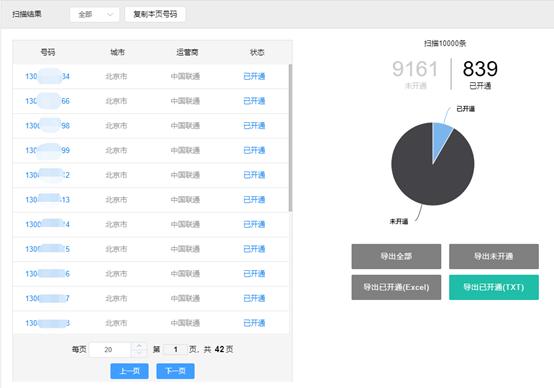Click phone number ending in 98
This screenshot has width=554, height=388.
click(x=47, y=125)
